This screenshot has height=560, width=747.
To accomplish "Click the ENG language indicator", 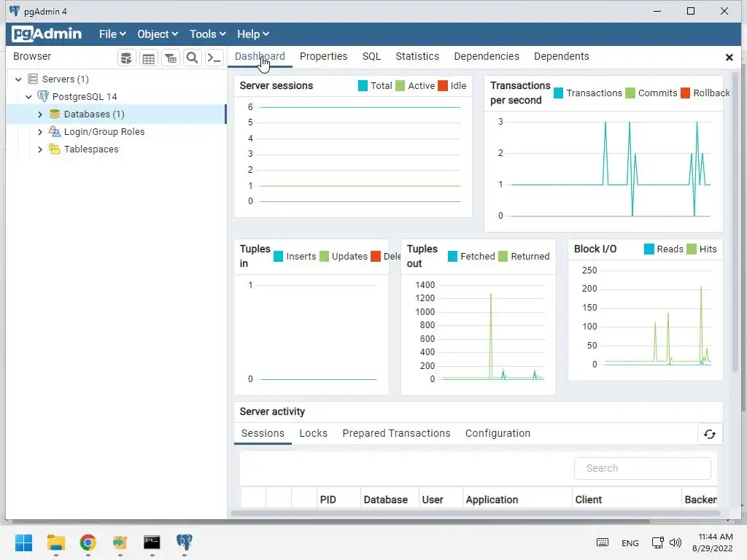I will coord(630,542).
